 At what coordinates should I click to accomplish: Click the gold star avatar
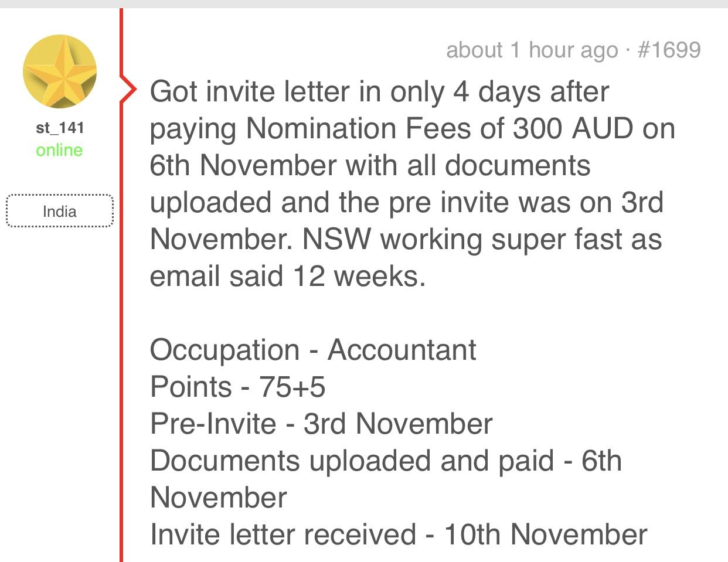click(x=59, y=71)
